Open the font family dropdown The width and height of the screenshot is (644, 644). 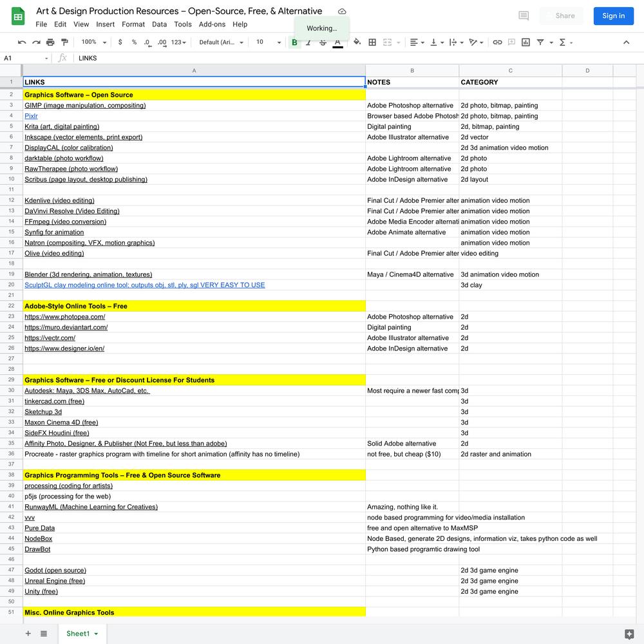coord(221,43)
